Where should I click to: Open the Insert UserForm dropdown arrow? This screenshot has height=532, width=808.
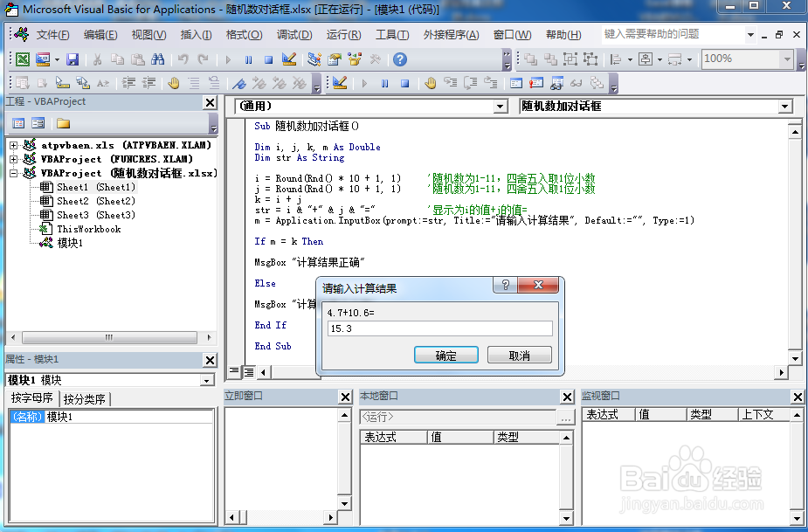(57, 59)
